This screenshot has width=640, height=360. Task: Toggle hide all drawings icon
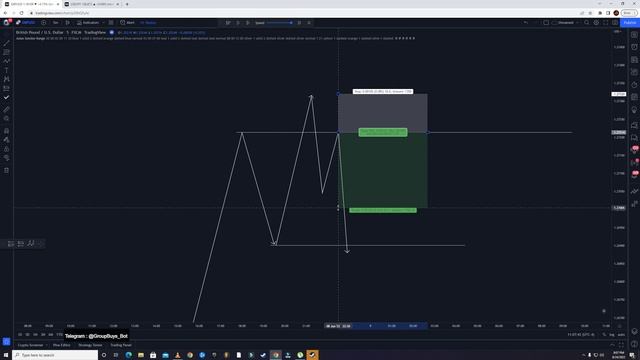click(x=7, y=158)
